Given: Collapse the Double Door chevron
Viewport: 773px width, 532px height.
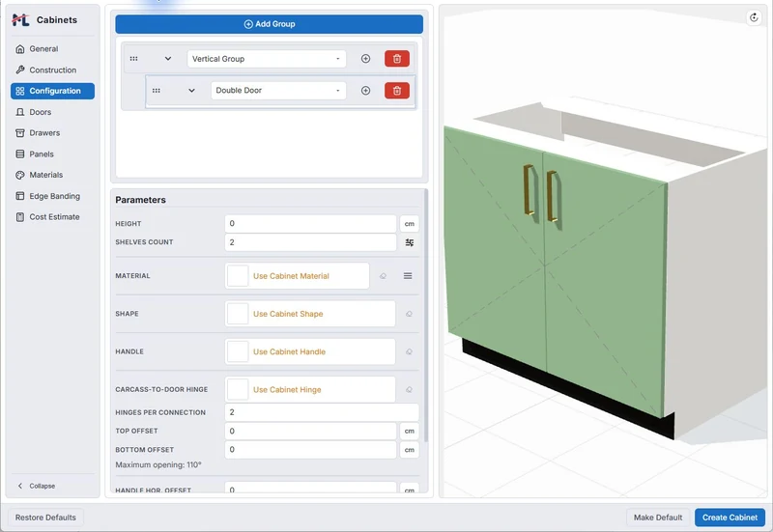Looking at the screenshot, I should click(x=191, y=91).
